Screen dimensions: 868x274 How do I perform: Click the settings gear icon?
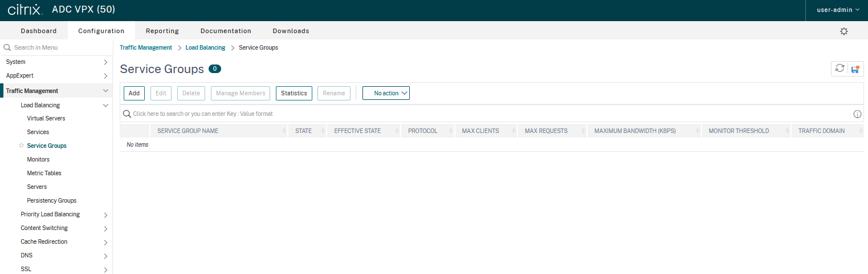844,31
